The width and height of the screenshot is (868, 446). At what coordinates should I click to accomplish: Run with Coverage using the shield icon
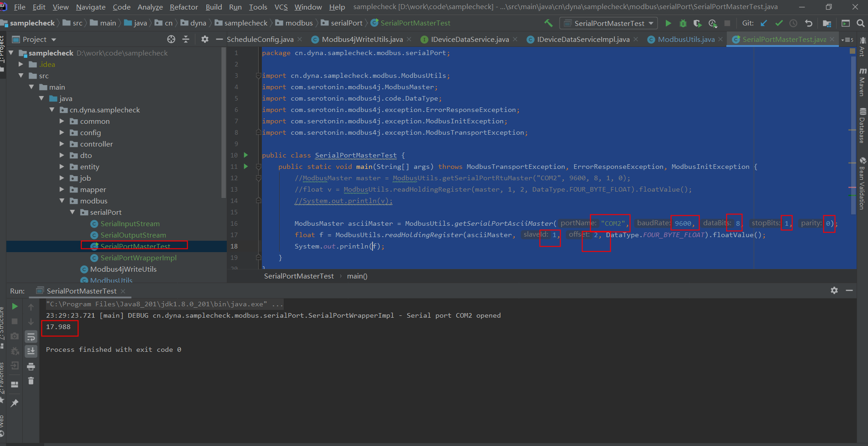click(698, 23)
